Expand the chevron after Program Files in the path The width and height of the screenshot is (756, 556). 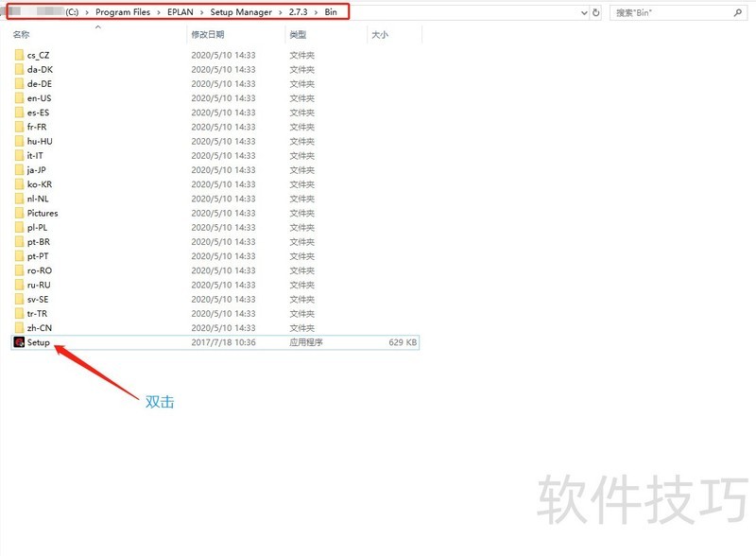[157, 13]
